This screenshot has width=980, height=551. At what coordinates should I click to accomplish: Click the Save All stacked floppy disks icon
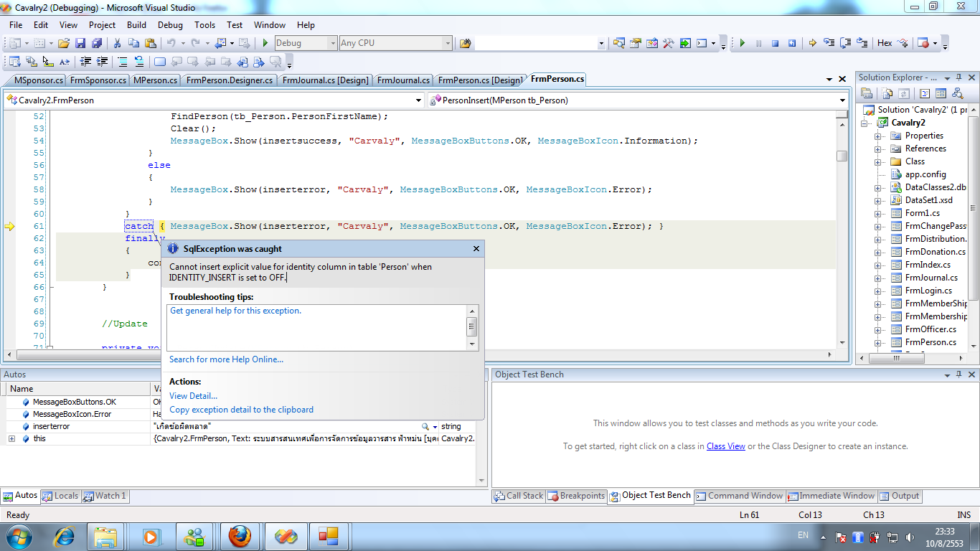(x=96, y=43)
